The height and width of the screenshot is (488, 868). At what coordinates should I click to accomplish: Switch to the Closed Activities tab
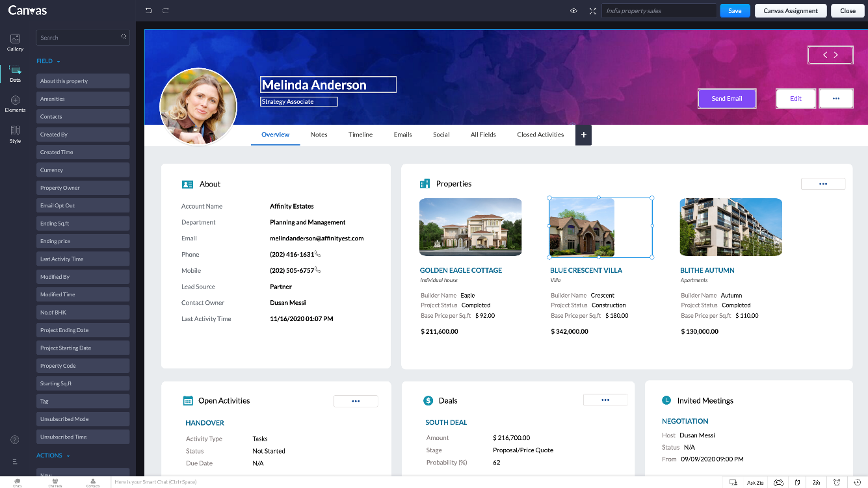click(x=540, y=135)
